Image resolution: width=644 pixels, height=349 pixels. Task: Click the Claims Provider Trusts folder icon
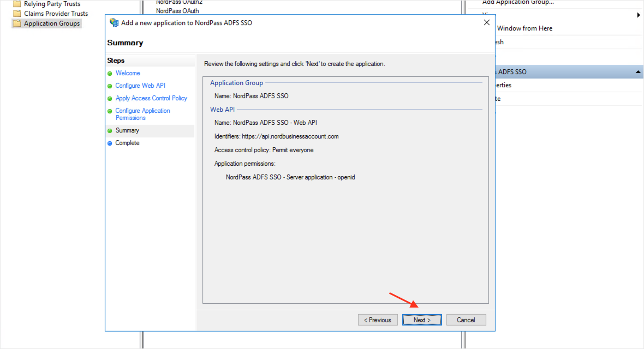click(17, 14)
